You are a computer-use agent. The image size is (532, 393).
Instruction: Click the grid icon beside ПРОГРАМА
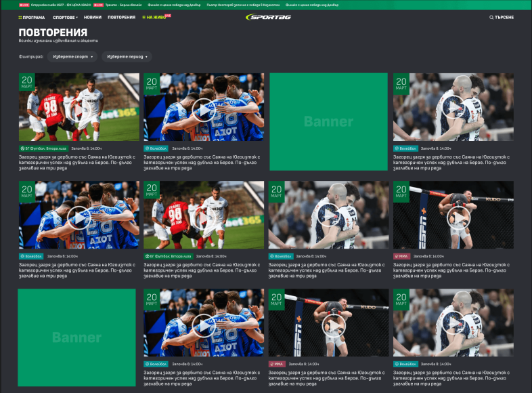tap(20, 18)
